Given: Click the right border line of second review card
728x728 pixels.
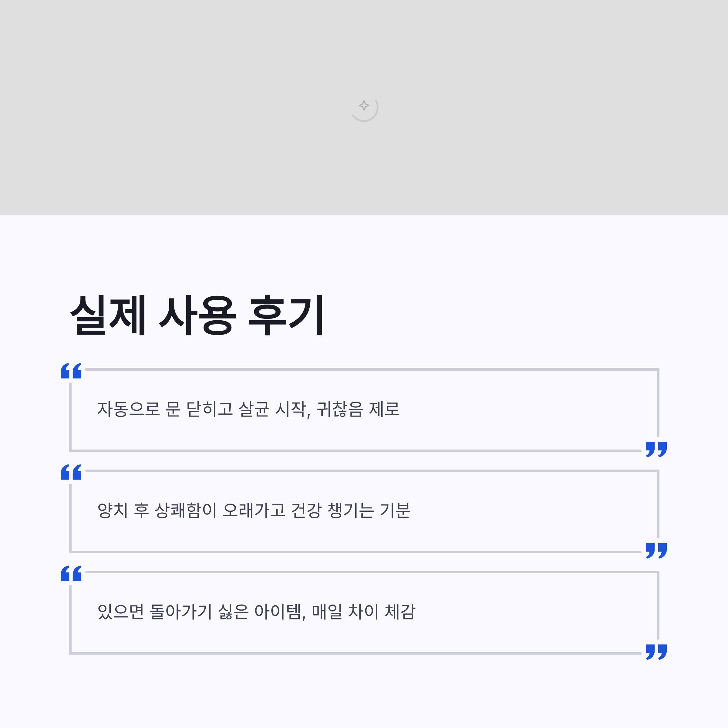Looking at the screenshot, I should coord(658,505).
